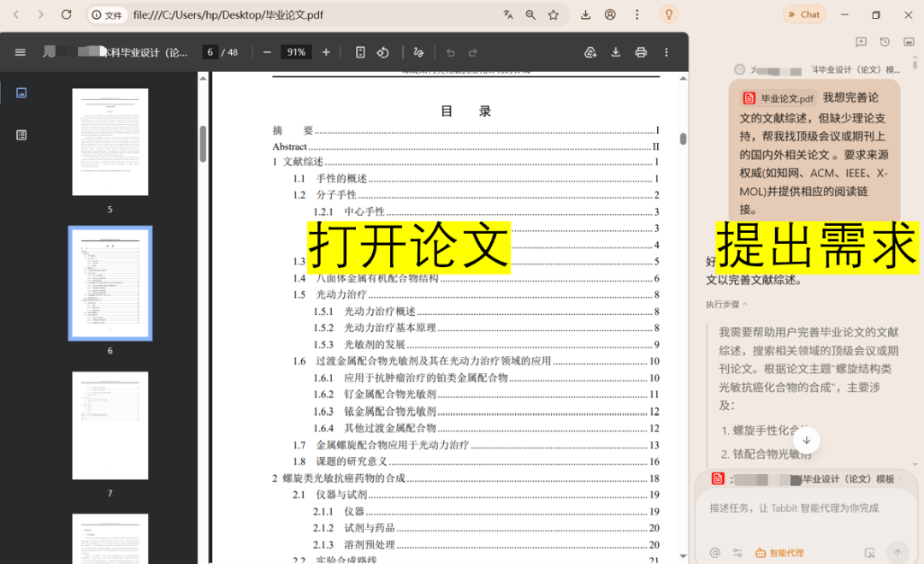
Task: Open the PDF viewer more-options menu
Action: [x=666, y=52]
